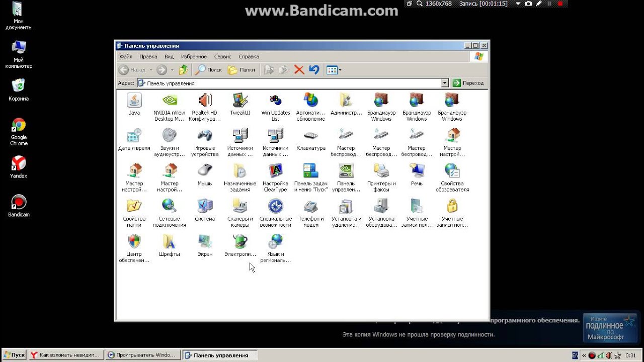The width and height of the screenshot is (644, 362).
Task: Expand the address bar dropdown arrow
Action: point(445,83)
